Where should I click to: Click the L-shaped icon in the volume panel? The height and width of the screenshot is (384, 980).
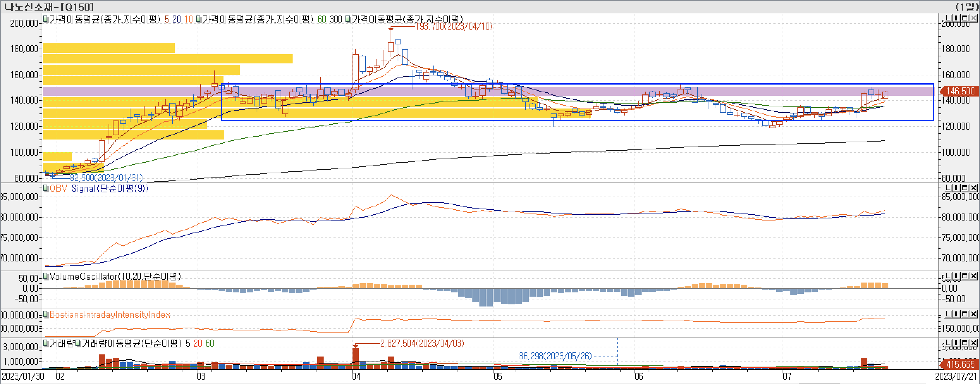tap(948, 343)
